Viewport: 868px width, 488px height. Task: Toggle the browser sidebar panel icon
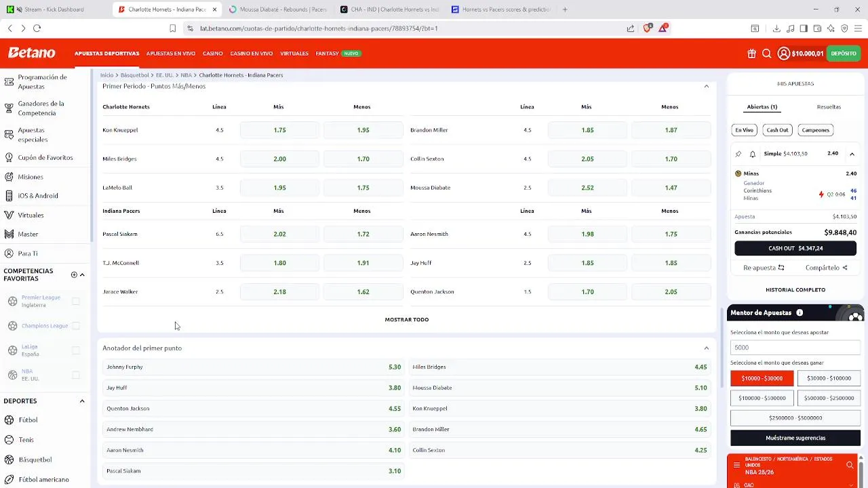pyautogui.click(x=804, y=28)
